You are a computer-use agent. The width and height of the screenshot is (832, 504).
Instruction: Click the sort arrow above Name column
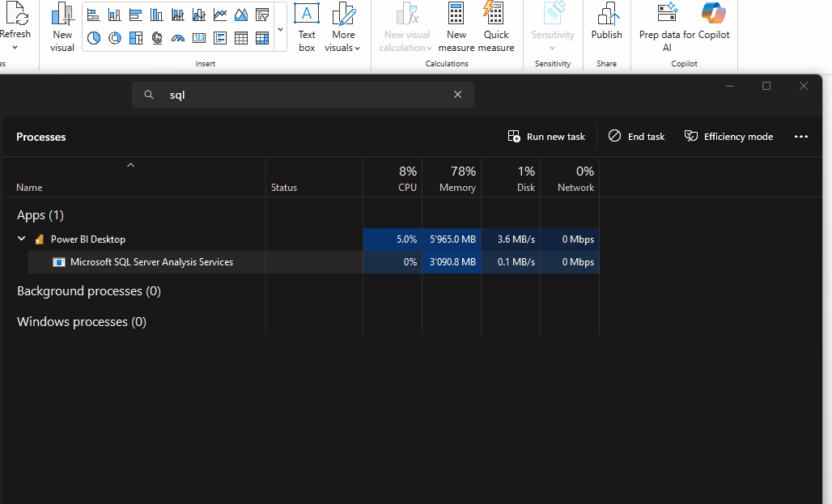point(130,165)
